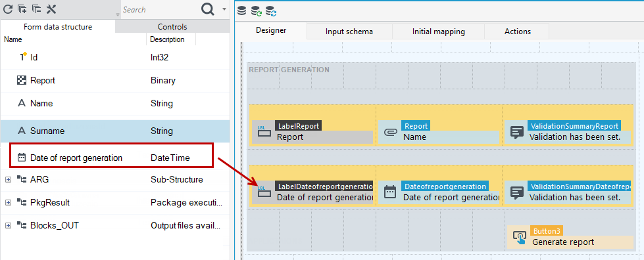Click the first database icon in toolbar
This screenshot has width=644, height=260.
click(242, 11)
